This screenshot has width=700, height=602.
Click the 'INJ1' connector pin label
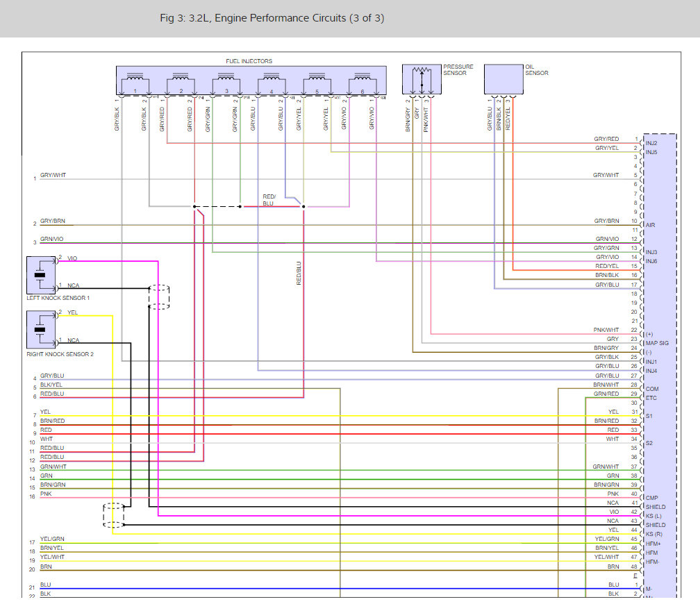[651, 362]
